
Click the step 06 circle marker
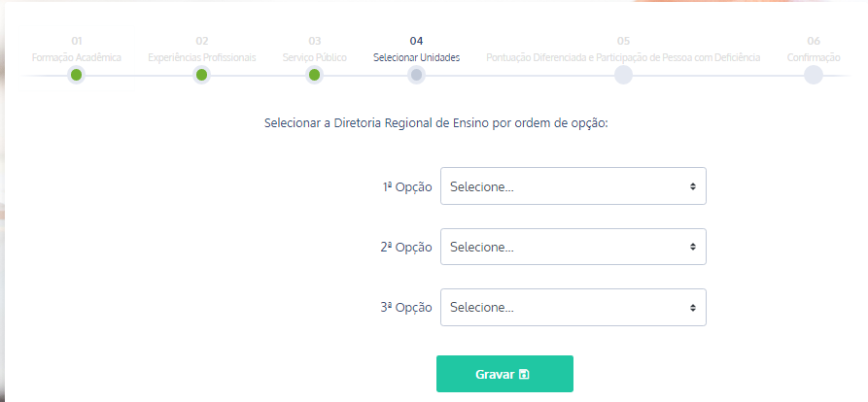(813, 75)
